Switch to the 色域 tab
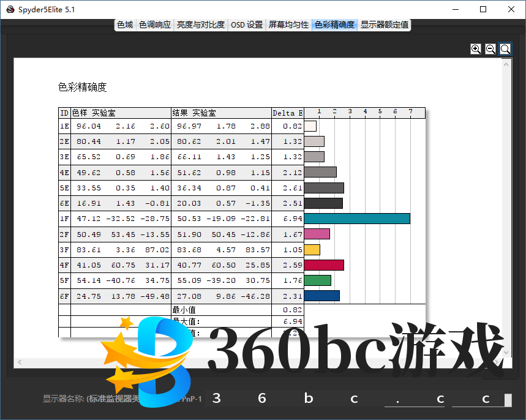This screenshot has height=420, width=526. tap(125, 25)
